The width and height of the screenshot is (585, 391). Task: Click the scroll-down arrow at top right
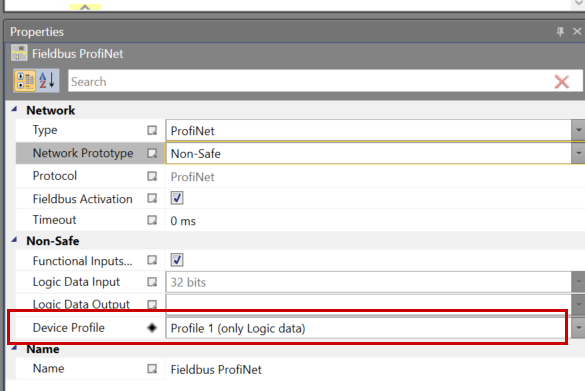579,3
